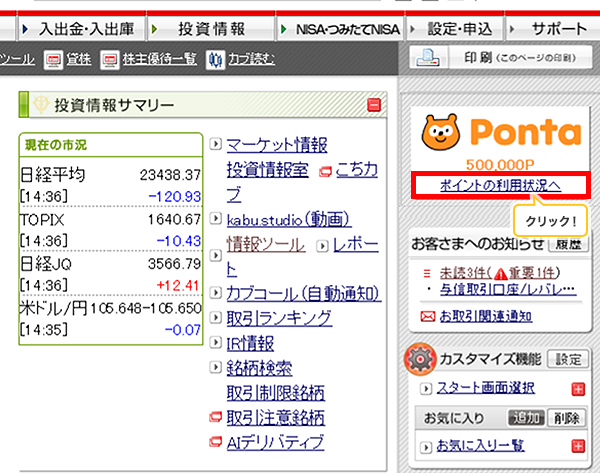Image resolution: width=600 pixels, height=473 pixels.
Task: Open the 設定・申込 menu tab
Action: tap(455, 29)
